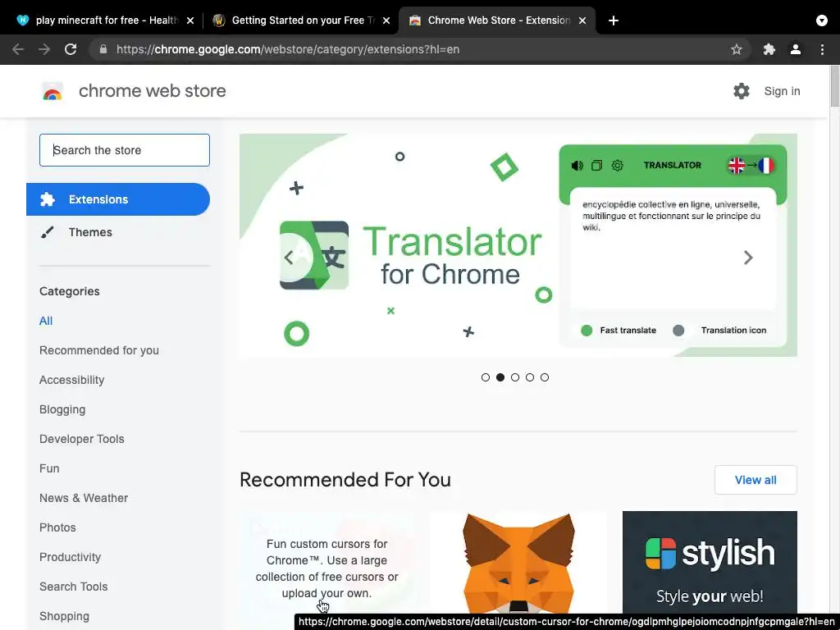Viewport: 840px width, 630px height.
Task: Open Blogging category
Action: tap(62, 409)
